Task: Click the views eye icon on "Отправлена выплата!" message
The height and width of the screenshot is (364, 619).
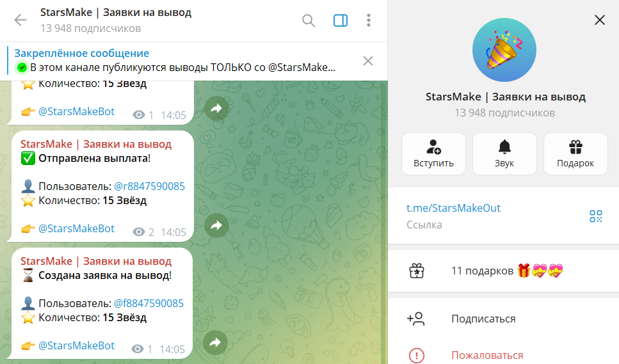Action: (138, 232)
